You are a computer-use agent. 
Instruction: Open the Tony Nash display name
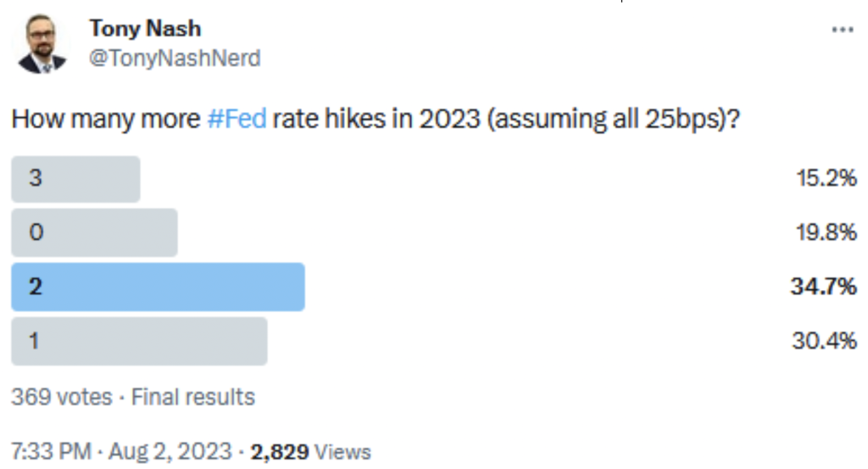point(145,28)
